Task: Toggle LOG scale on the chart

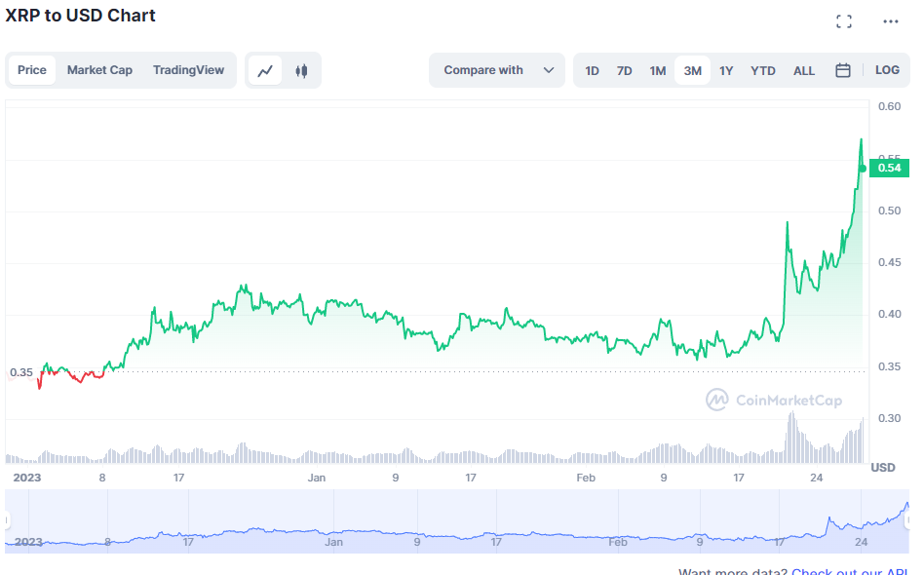Action: (x=887, y=70)
